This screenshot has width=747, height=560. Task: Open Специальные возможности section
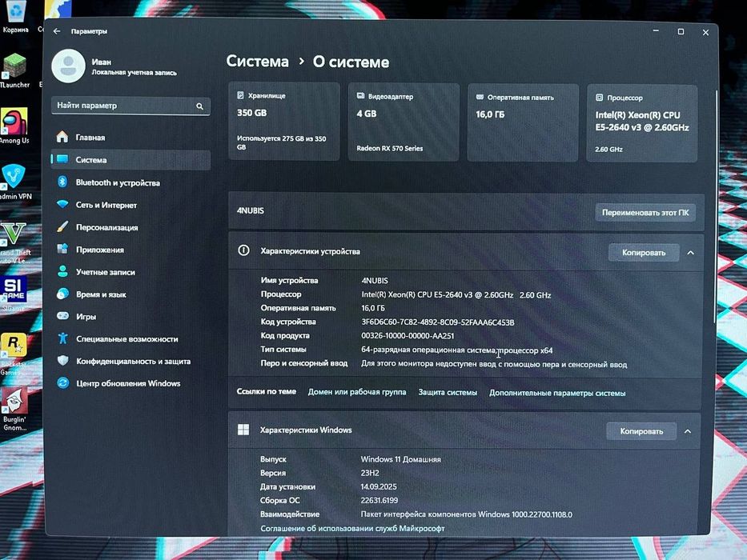pyautogui.click(x=131, y=338)
